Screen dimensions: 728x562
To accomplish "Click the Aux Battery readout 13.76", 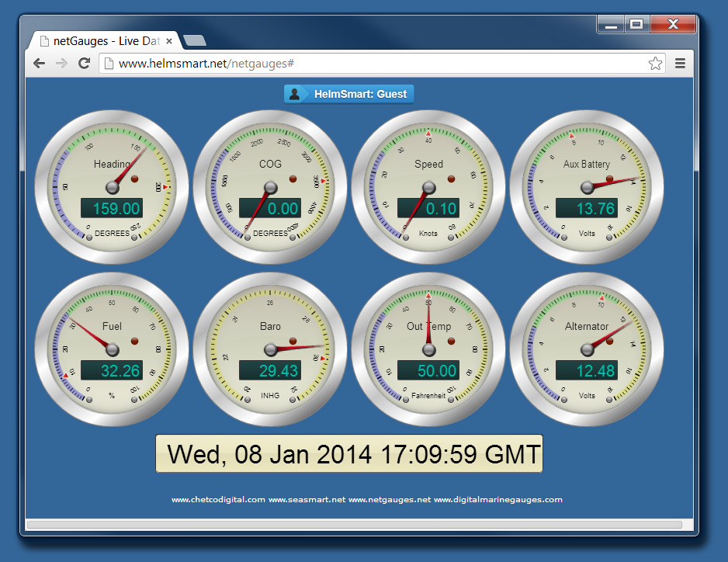I will click(587, 208).
